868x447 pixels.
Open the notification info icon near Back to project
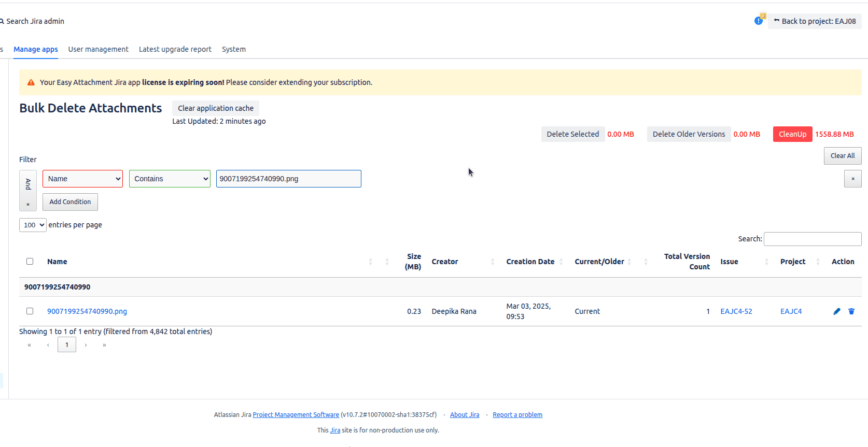point(758,21)
